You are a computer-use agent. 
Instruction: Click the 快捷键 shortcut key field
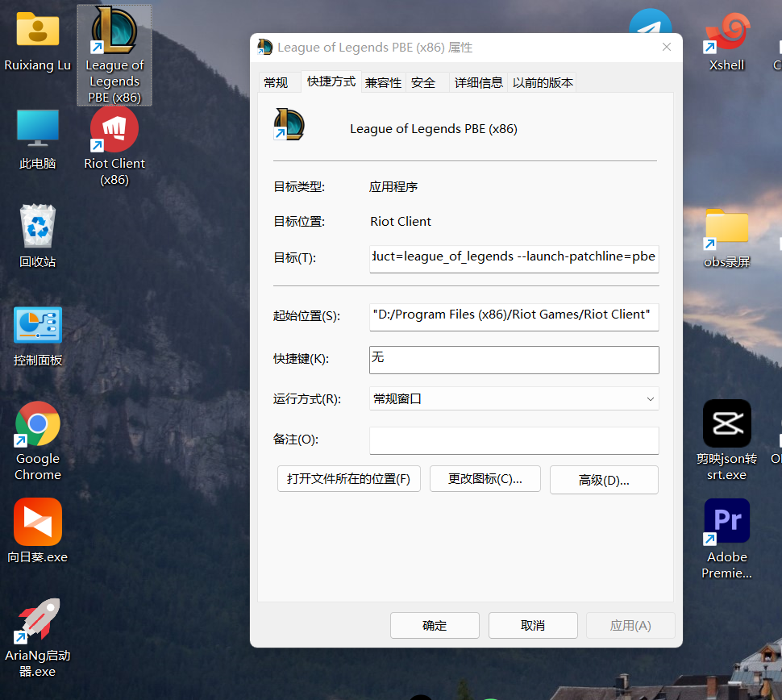tap(514, 360)
